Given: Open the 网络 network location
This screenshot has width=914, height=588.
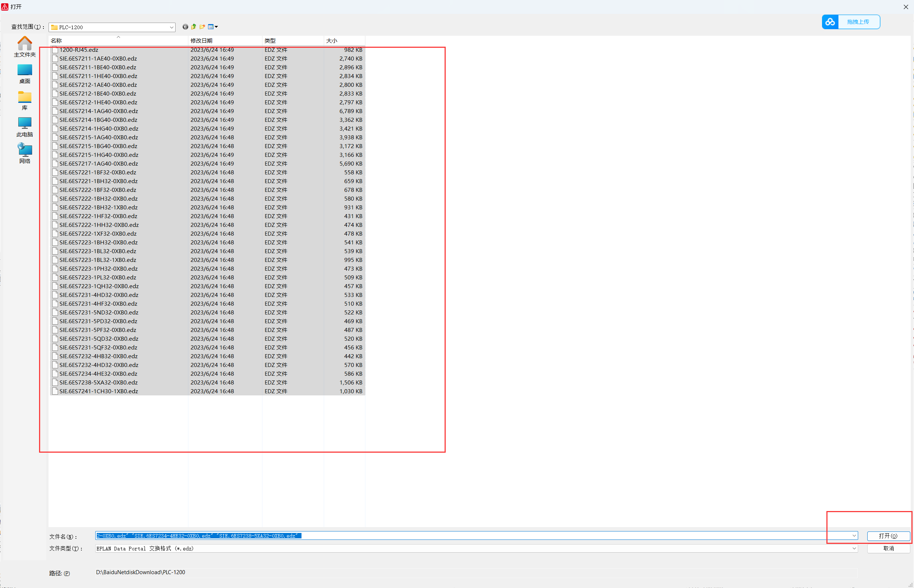Looking at the screenshot, I should point(25,153).
